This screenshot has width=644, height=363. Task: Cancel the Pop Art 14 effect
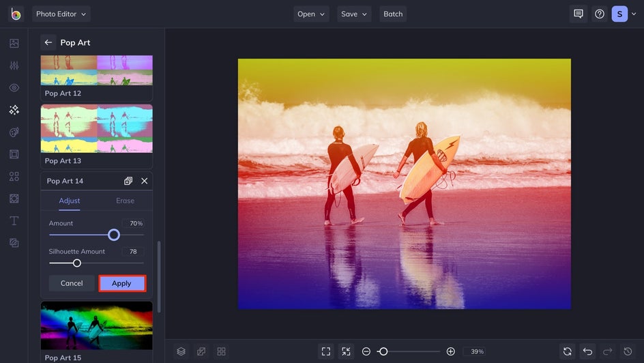point(72,283)
